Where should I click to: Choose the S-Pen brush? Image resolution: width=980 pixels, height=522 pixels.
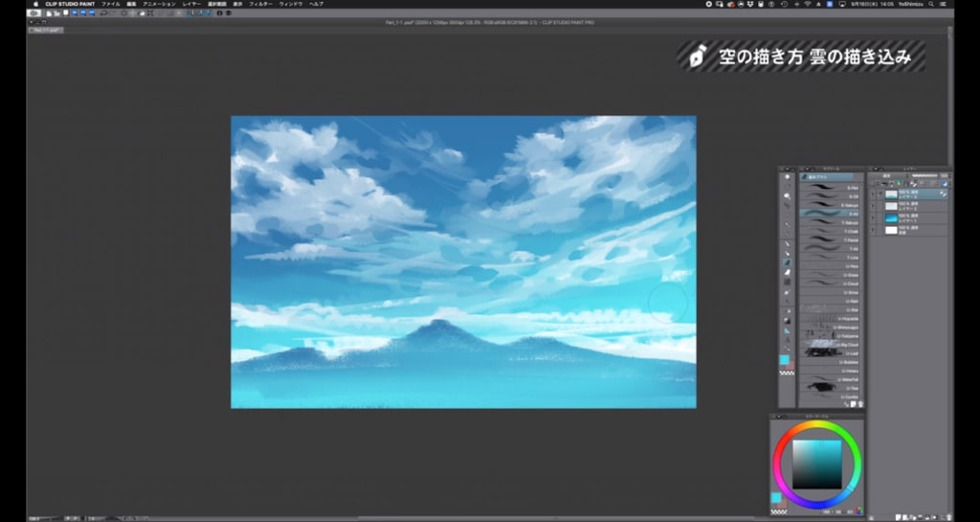(831, 188)
